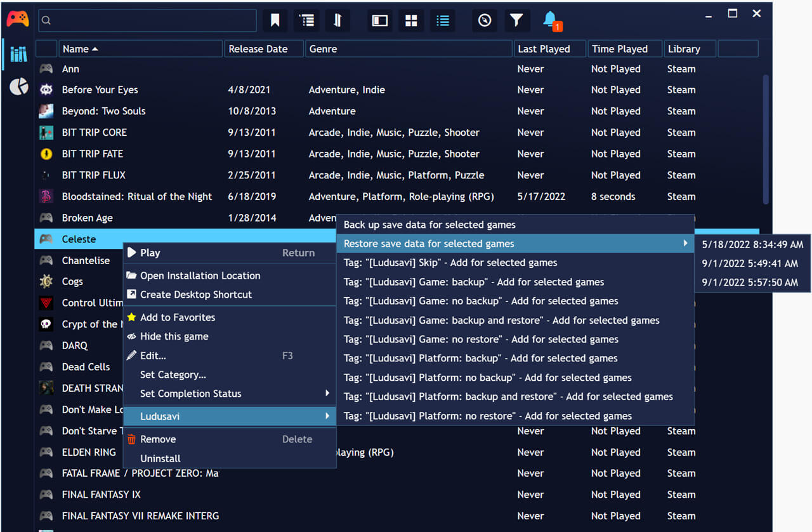Click the search magnifier icon
812x532 pixels.
(x=46, y=20)
